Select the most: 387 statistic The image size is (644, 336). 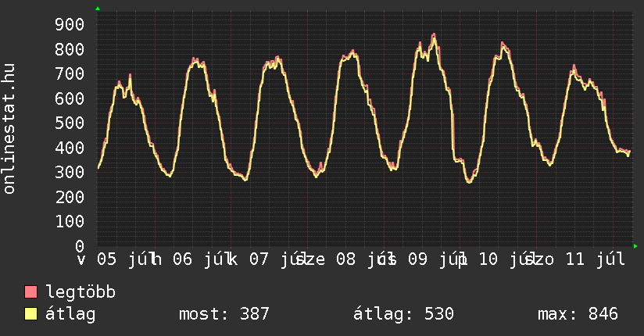224,314
